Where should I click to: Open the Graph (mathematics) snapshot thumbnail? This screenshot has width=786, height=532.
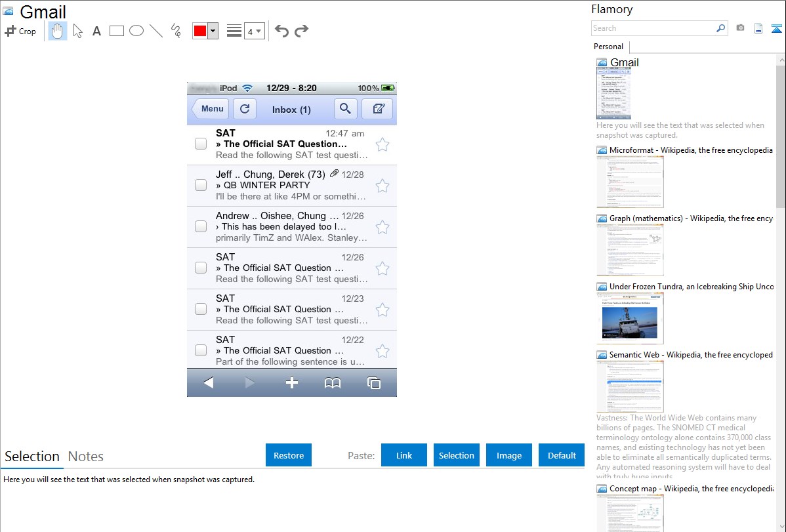[630, 250]
